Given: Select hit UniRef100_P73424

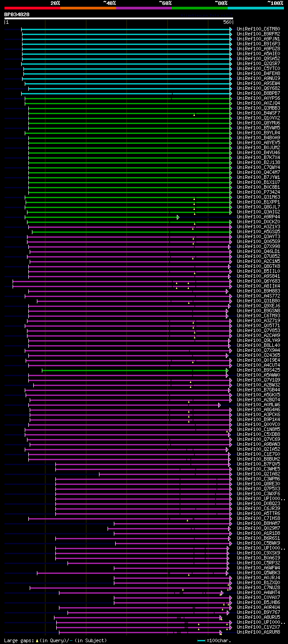Looking at the screenshot, I should click(x=258, y=192).
